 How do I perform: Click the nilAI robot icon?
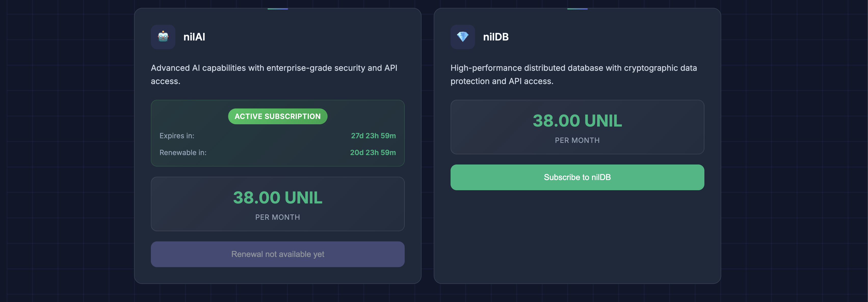pyautogui.click(x=163, y=37)
